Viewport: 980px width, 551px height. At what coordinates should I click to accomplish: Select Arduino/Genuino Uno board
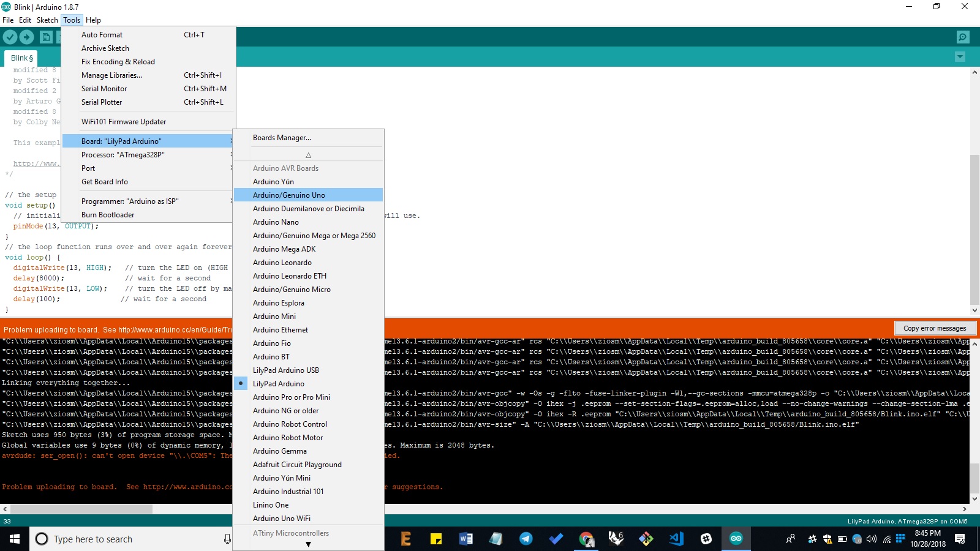[x=308, y=195]
